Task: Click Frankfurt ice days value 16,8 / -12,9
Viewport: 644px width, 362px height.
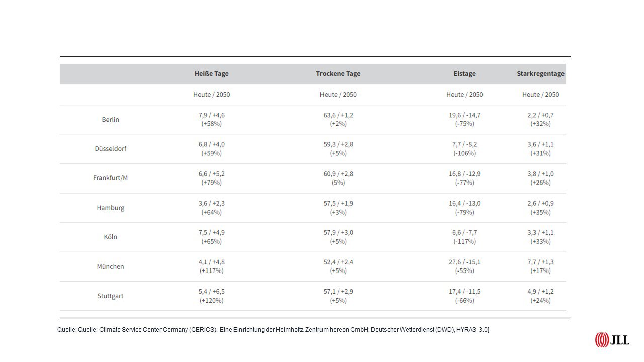Action: point(464,173)
